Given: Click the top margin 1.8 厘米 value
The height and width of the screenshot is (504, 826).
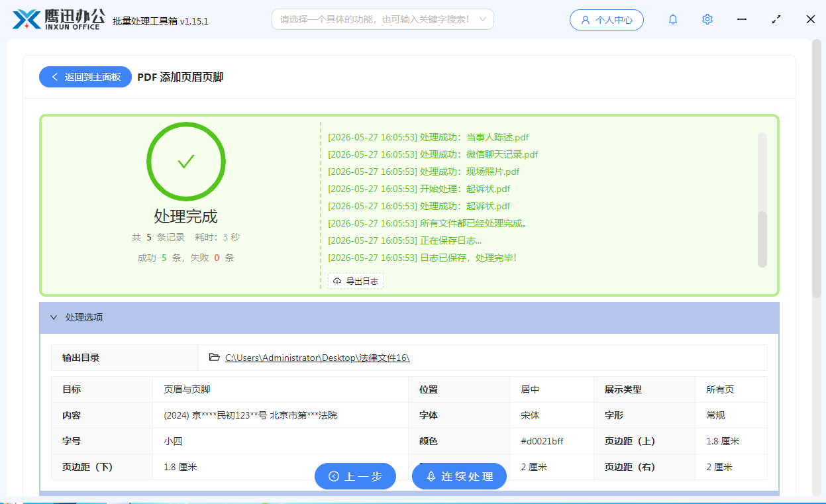Looking at the screenshot, I should click(723, 441).
